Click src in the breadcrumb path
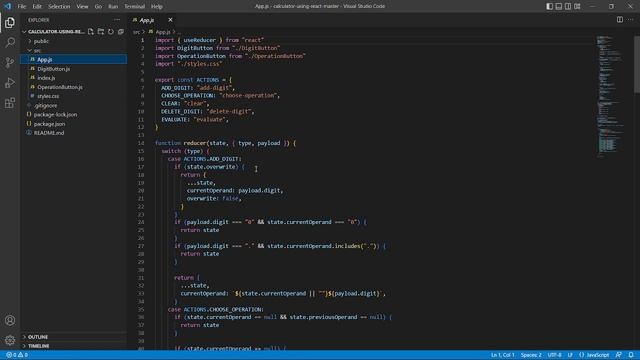 tap(136, 31)
